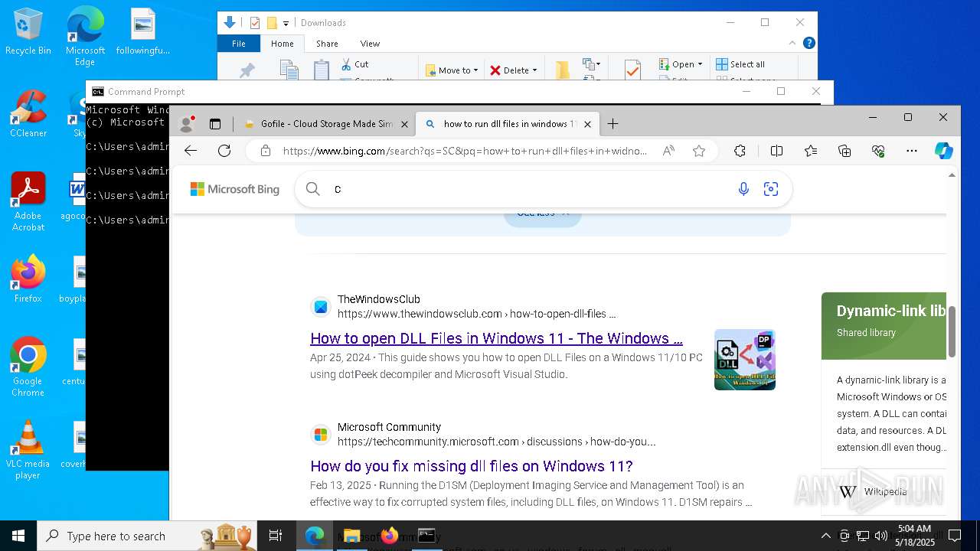Open the Windows Start menu
This screenshot has width=980, height=551.
click(18, 536)
